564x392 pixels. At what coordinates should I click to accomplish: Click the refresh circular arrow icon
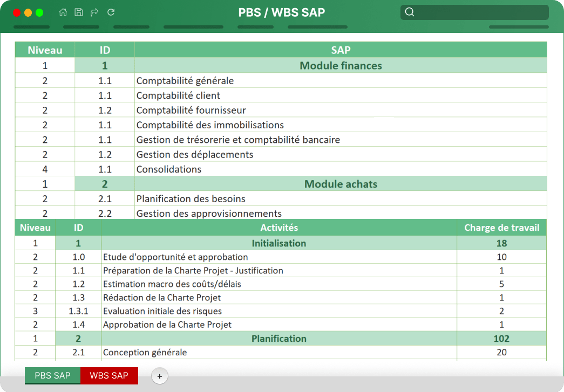click(111, 12)
